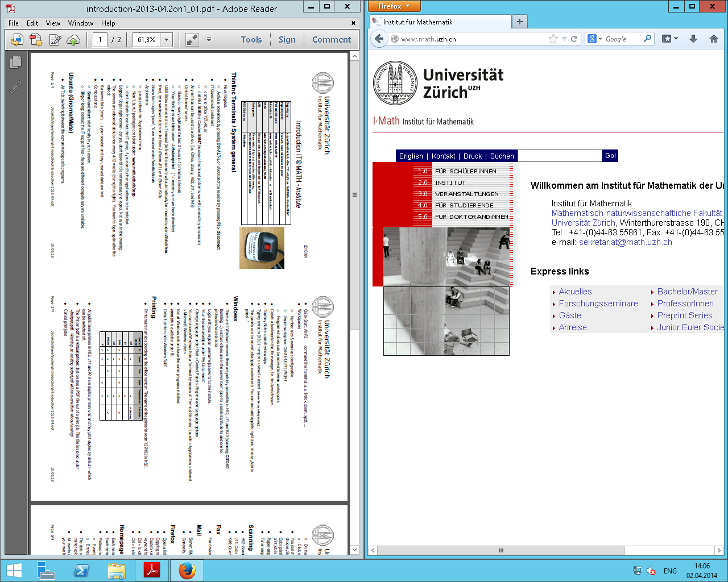Show URL history dropdown arrow
The height and width of the screenshot is (582, 728).
click(x=564, y=39)
